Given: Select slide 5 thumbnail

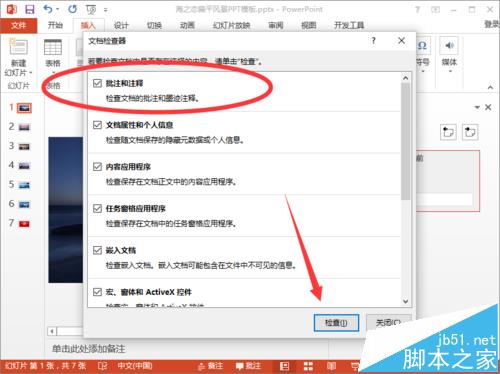Looking at the screenshot, I should (24, 185).
